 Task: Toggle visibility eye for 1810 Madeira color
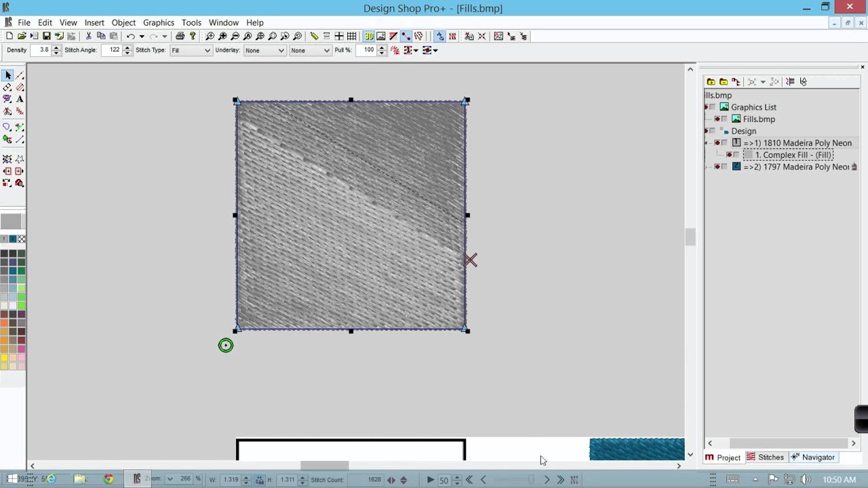[x=717, y=143]
